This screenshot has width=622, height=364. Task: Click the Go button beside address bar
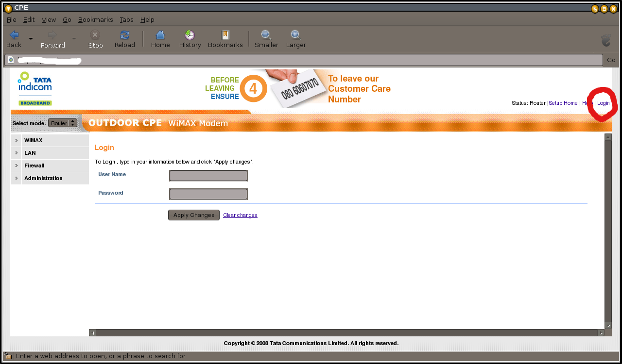pos(611,60)
